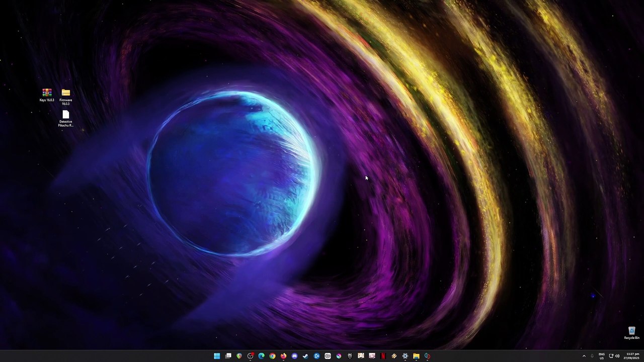Launch Google Chrome from the taskbar
The width and height of the screenshot is (644, 362).
click(272, 356)
